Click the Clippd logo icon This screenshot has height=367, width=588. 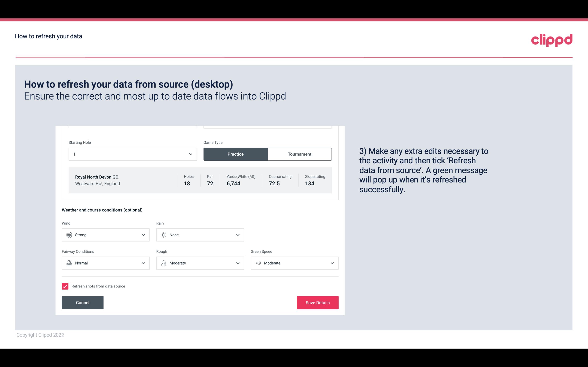click(x=552, y=39)
